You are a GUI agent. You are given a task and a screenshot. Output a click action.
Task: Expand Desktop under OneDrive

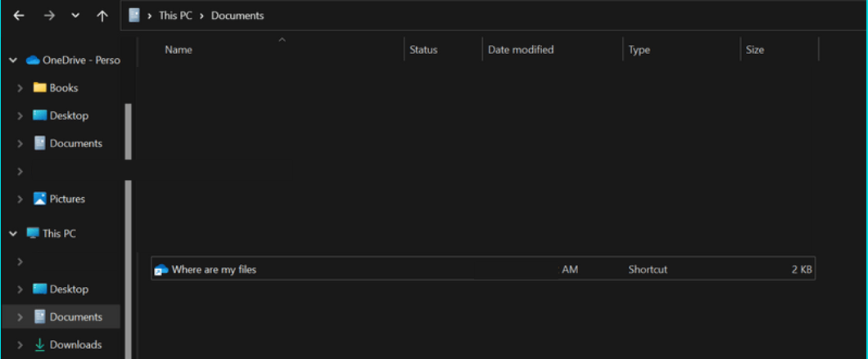tap(20, 115)
